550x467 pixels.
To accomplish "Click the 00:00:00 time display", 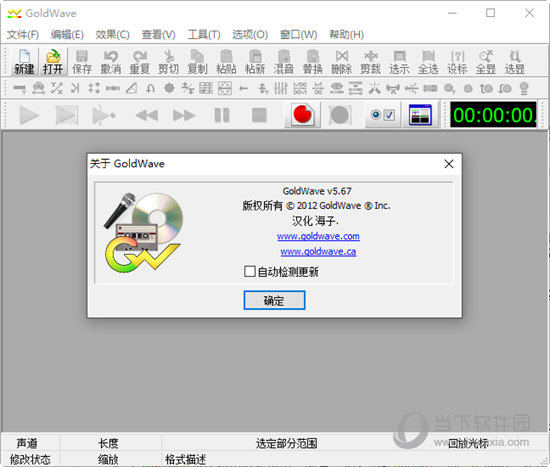I will click(x=493, y=115).
